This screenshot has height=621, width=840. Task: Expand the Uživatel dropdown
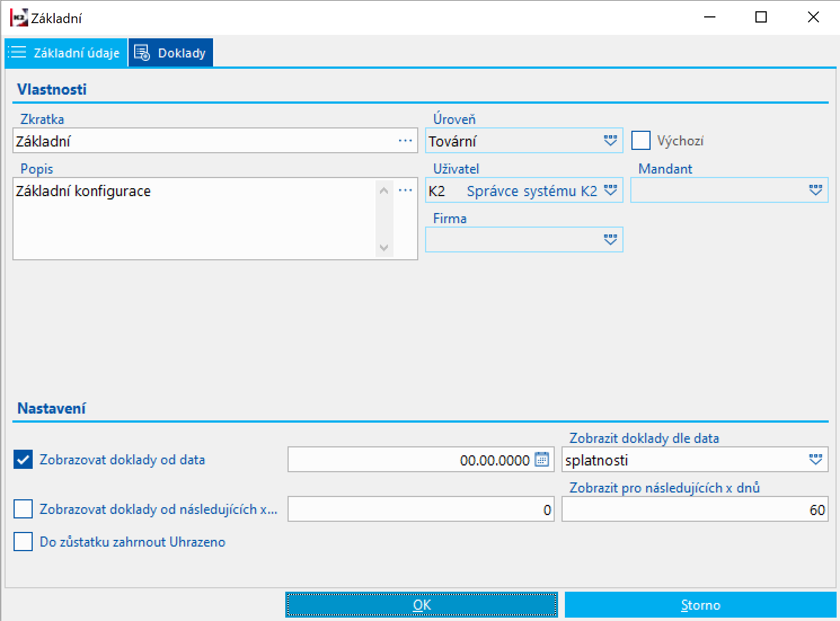point(611,190)
